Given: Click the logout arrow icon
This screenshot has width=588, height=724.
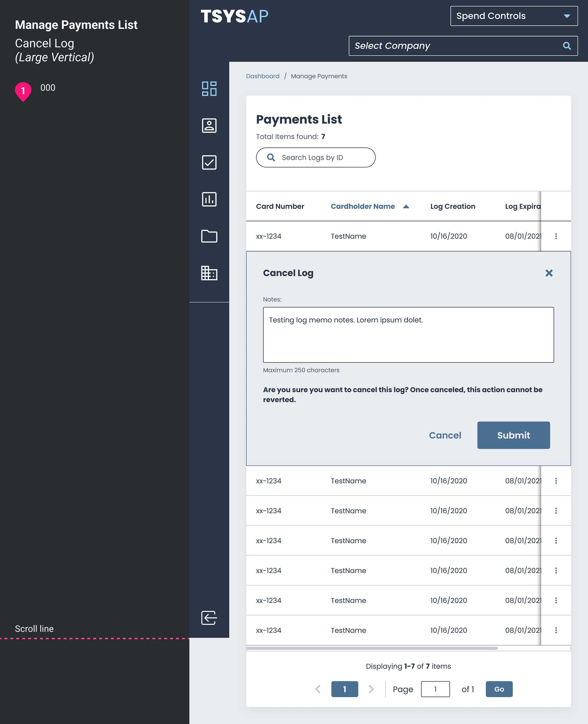Looking at the screenshot, I should pyautogui.click(x=209, y=618).
